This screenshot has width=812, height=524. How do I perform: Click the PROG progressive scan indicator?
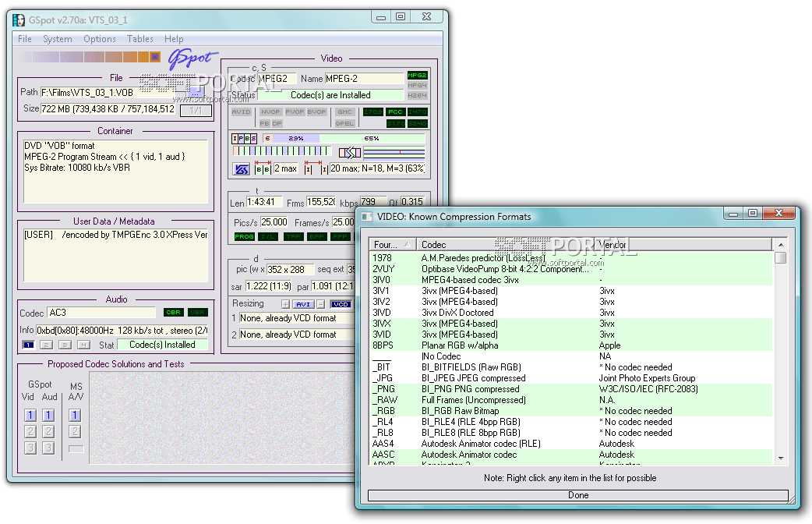click(x=244, y=236)
